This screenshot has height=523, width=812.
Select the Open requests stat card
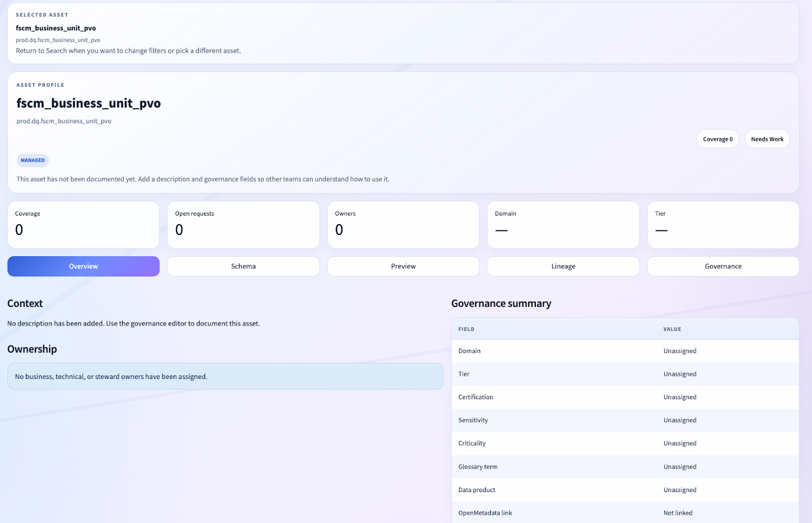(243, 225)
